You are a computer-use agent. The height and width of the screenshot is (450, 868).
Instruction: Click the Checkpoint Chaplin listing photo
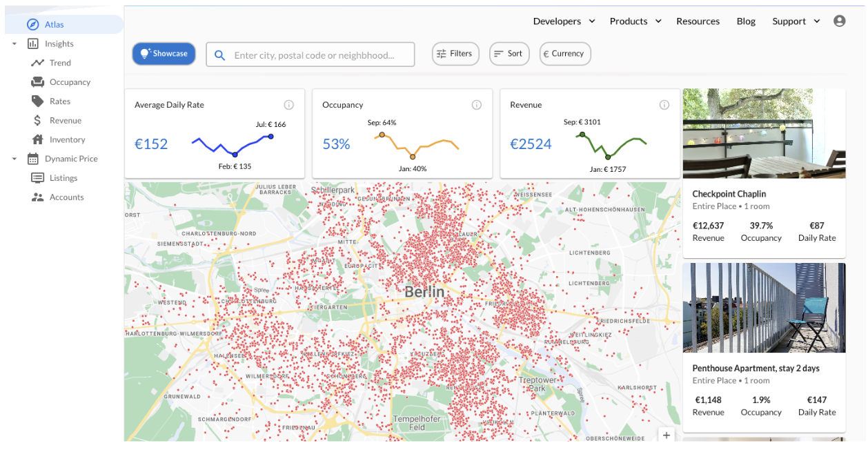[x=764, y=133]
